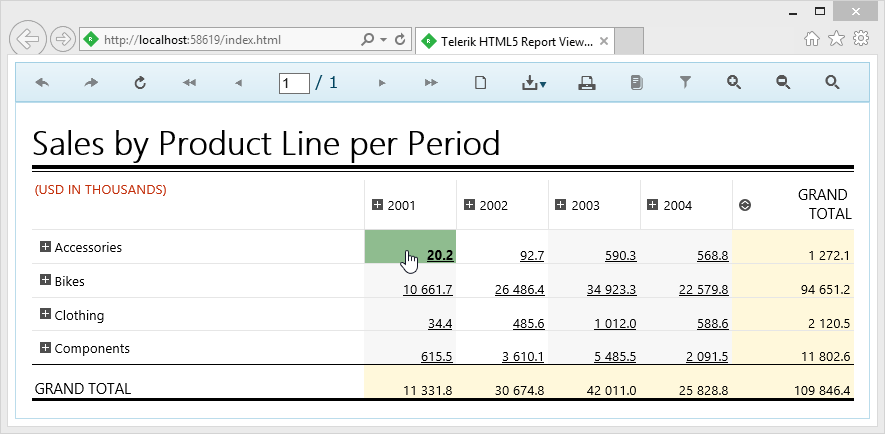Expand the 2004 column group

click(x=652, y=204)
